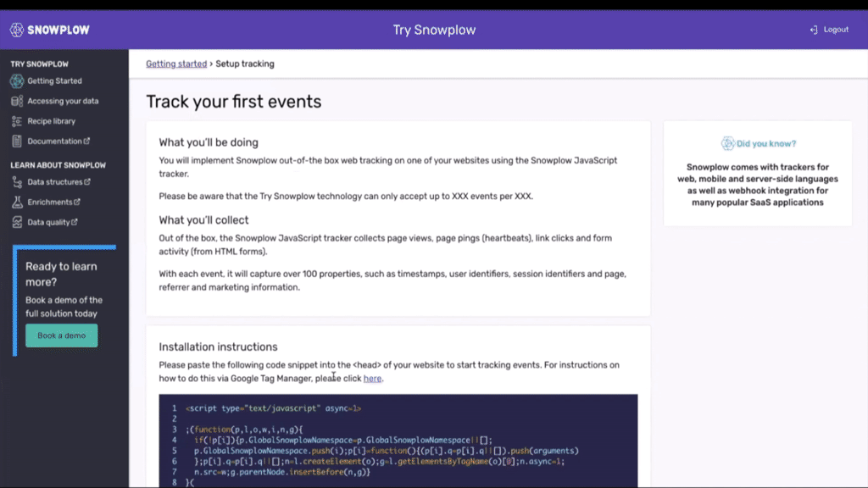The width and height of the screenshot is (868, 488).
Task: Click the Enrichments flask icon
Action: (17, 202)
